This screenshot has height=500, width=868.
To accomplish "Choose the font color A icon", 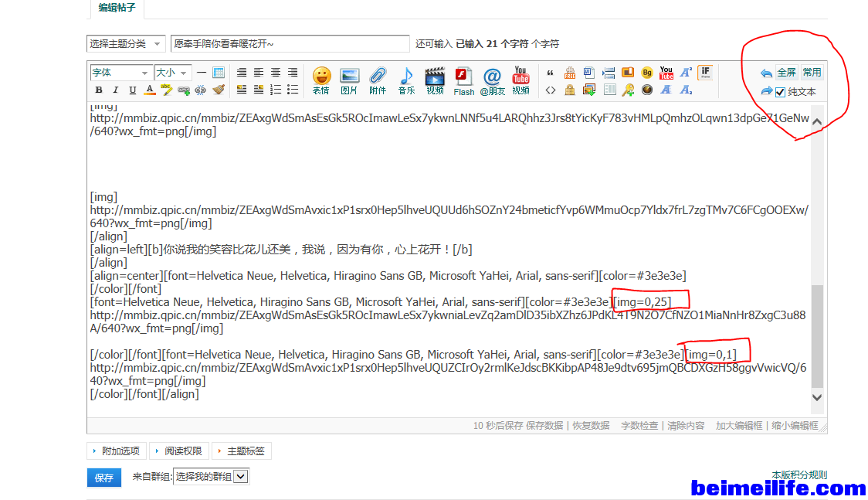I will tap(150, 90).
